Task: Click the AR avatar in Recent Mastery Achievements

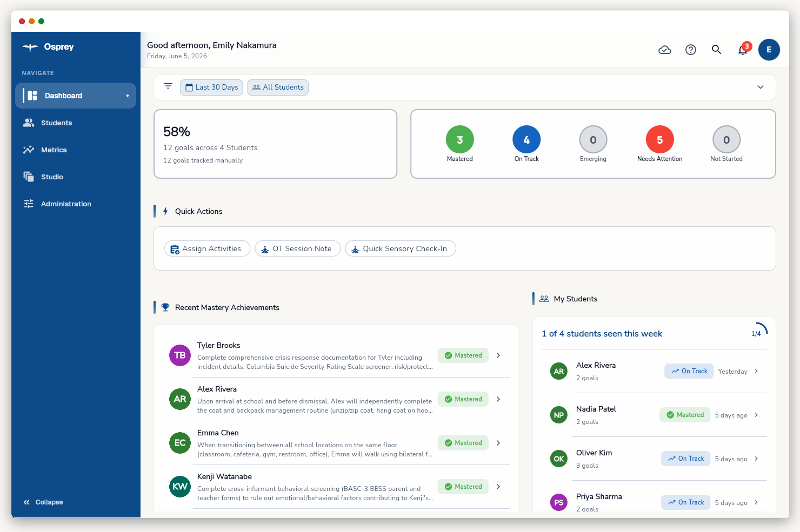Action: [180, 399]
